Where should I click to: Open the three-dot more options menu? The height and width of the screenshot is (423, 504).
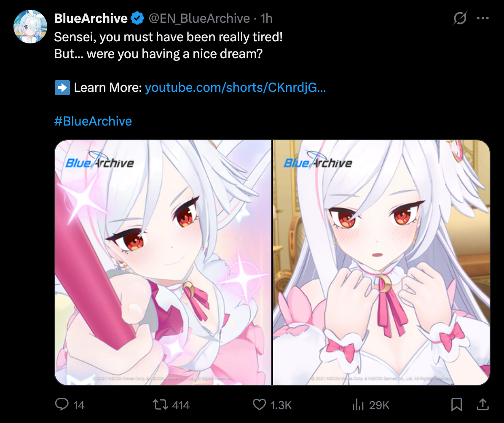(483, 18)
